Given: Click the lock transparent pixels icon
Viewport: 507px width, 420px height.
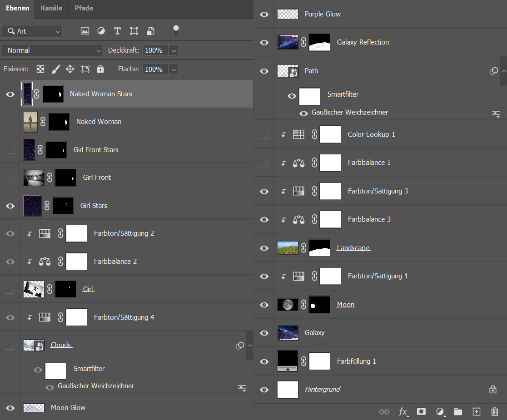Looking at the screenshot, I should [x=41, y=69].
